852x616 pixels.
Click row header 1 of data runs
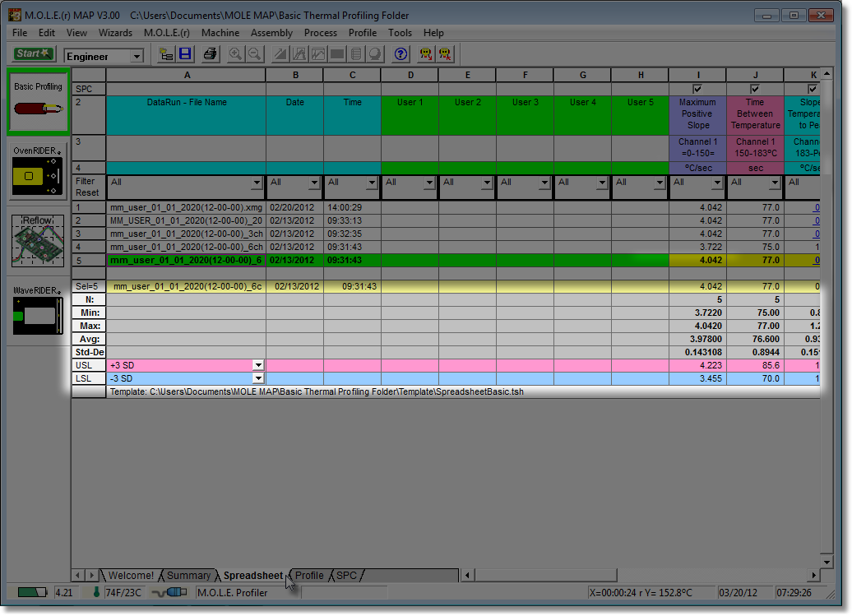[x=89, y=207]
